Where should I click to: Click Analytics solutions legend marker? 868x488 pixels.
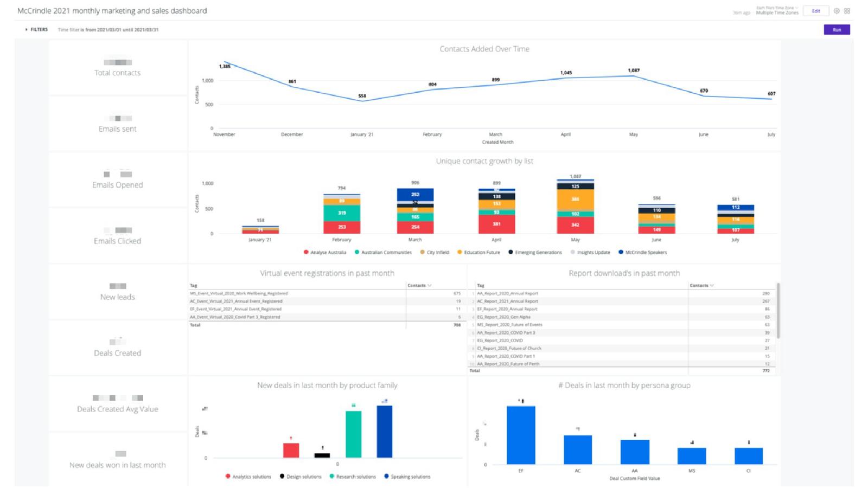228,477
